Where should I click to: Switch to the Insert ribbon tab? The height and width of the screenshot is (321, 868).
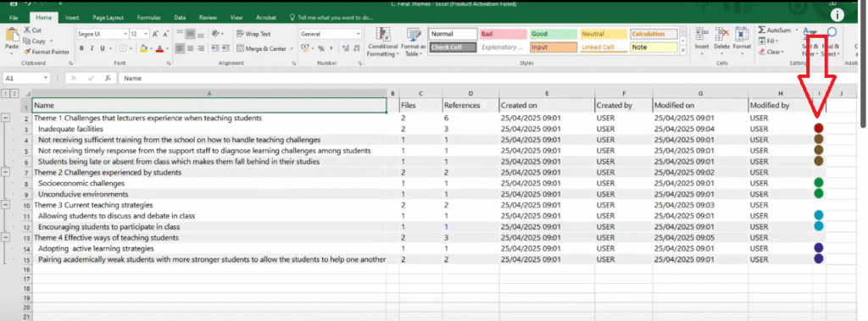(73, 18)
